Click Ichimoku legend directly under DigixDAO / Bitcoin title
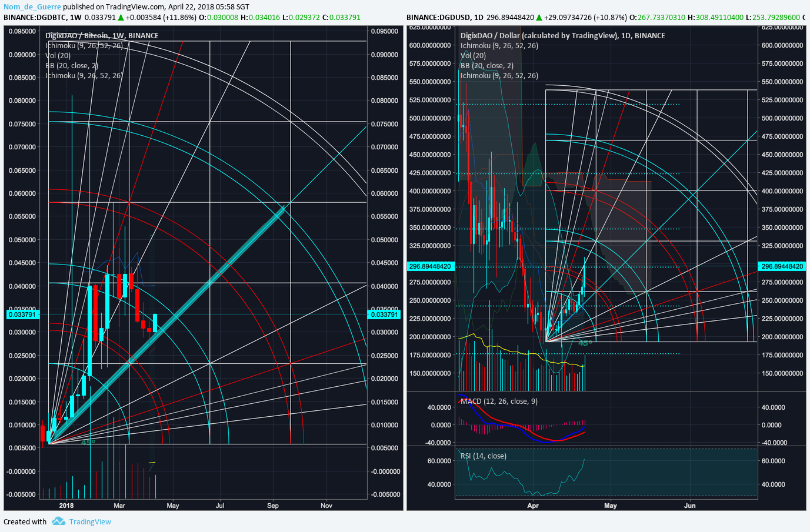Viewport: 810px width, 532px height. pos(84,45)
